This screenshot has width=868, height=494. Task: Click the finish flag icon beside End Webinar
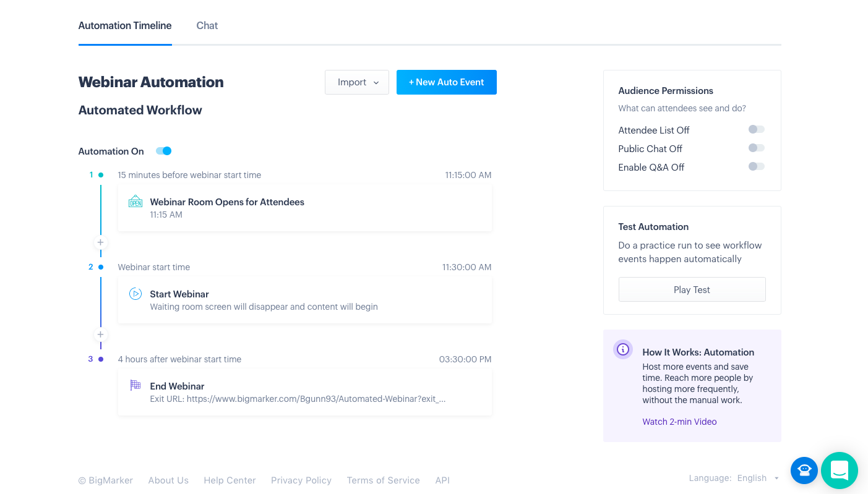point(135,385)
